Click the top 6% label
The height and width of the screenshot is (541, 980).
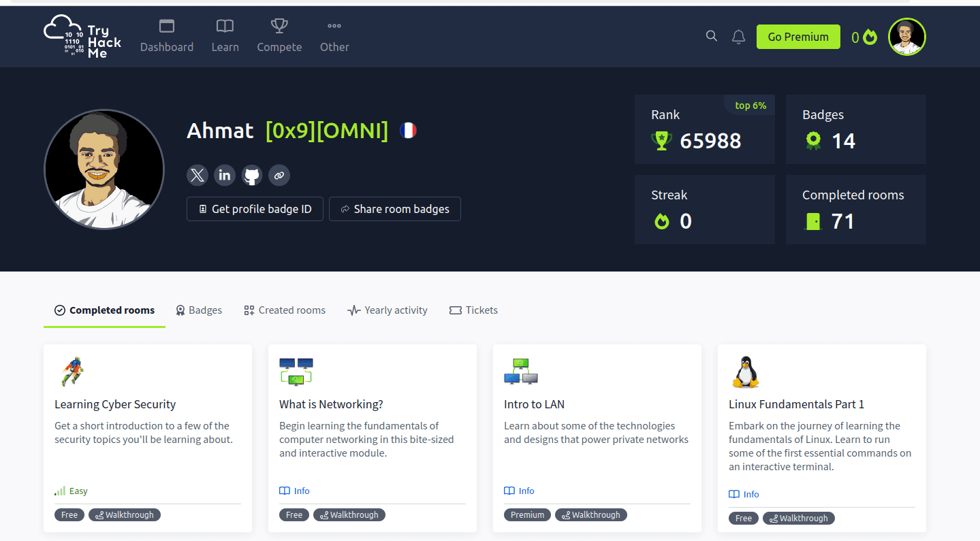coord(750,105)
